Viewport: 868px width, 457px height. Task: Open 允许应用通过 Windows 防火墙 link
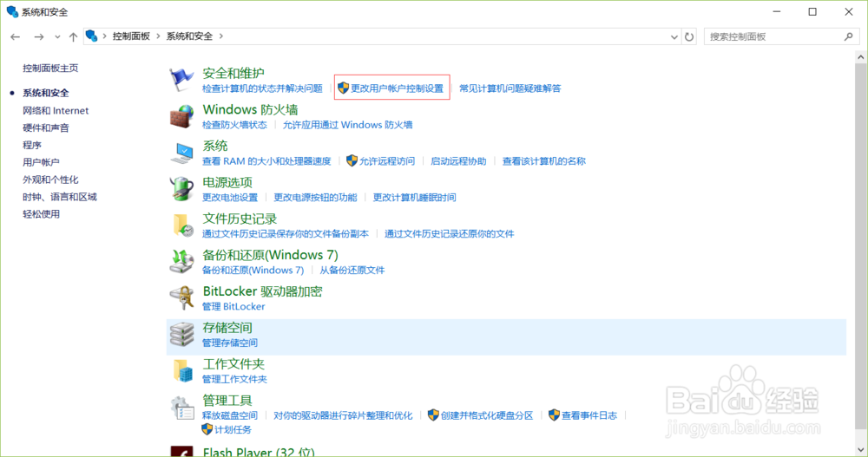(x=348, y=125)
